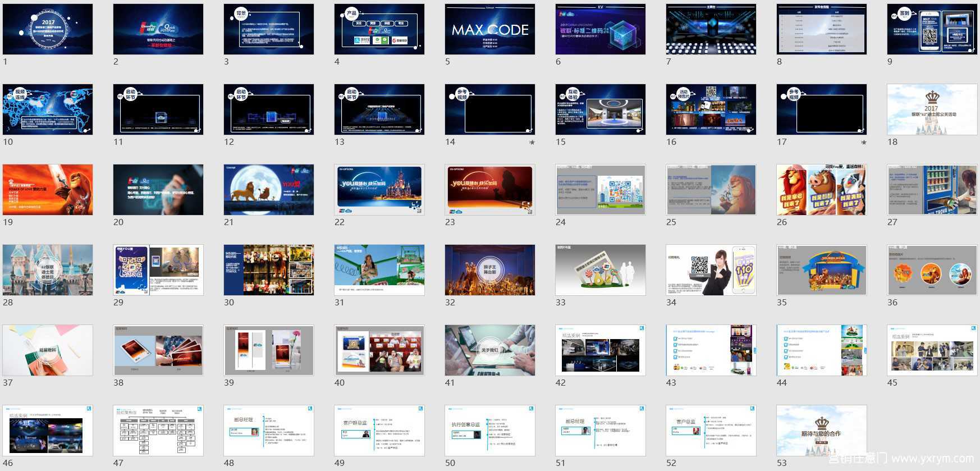Select slide 49 客户群总监 profile

point(379,431)
